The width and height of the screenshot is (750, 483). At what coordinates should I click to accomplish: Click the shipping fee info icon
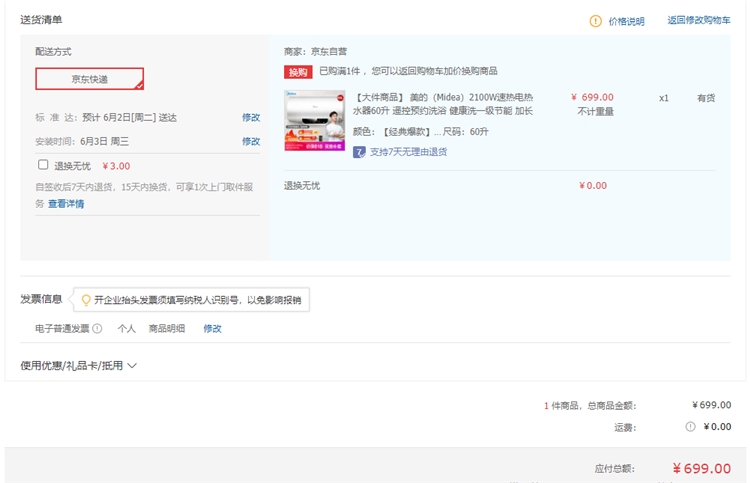click(690, 427)
